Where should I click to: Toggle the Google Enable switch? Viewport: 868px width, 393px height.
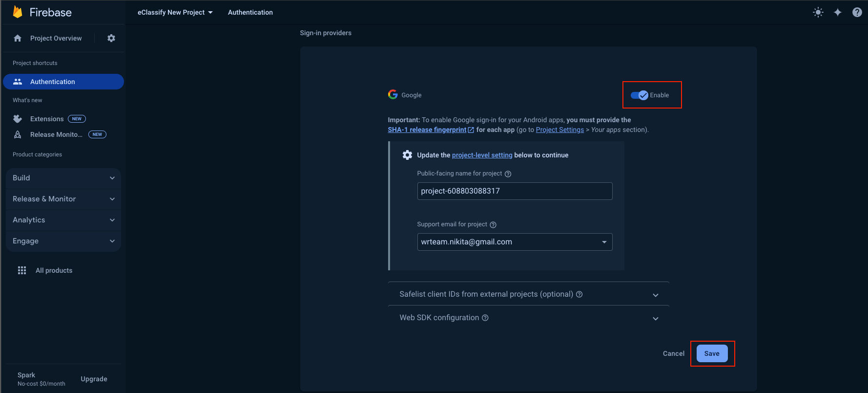[640, 95]
